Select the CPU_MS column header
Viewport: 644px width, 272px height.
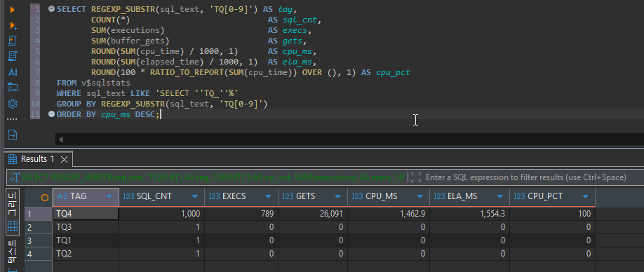tap(389, 197)
